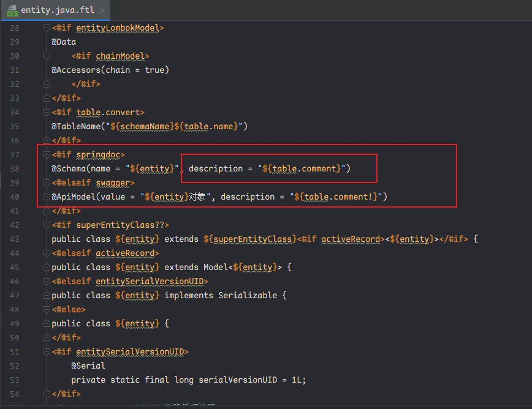This screenshot has height=409, width=532.
Task: Click fold marker at elseif activeRecord line
Action: pyautogui.click(x=46, y=253)
